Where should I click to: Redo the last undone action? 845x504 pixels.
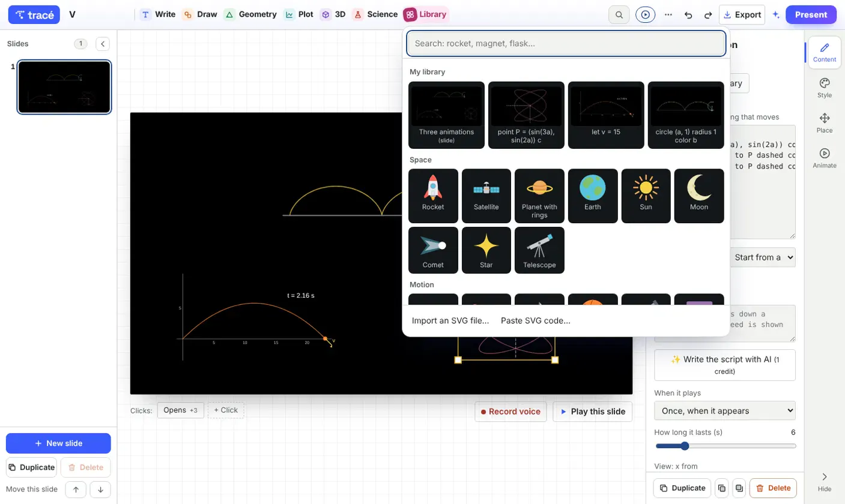[708, 15]
